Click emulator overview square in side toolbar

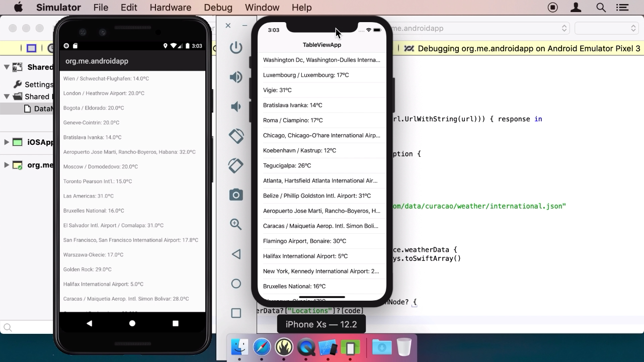(x=236, y=313)
